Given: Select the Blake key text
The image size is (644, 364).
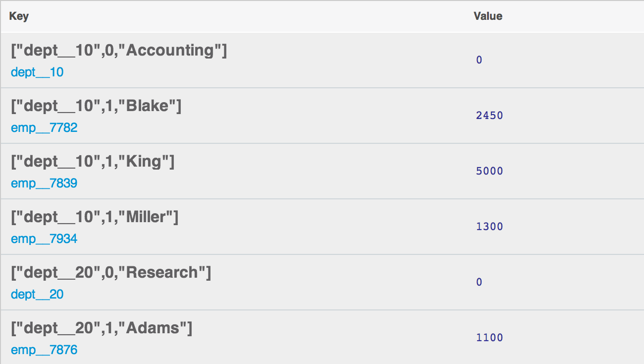Looking at the screenshot, I should (96, 106).
